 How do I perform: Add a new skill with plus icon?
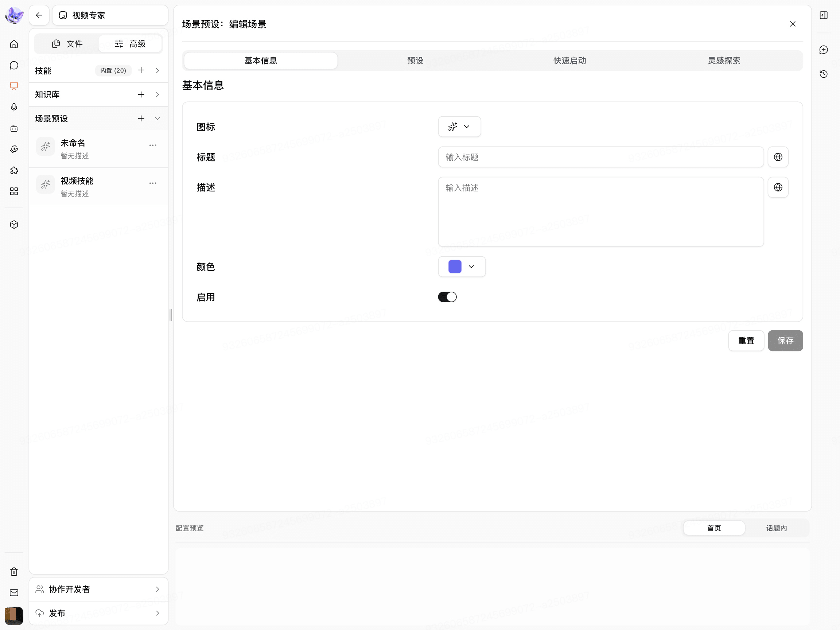pyautogui.click(x=141, y=70)
